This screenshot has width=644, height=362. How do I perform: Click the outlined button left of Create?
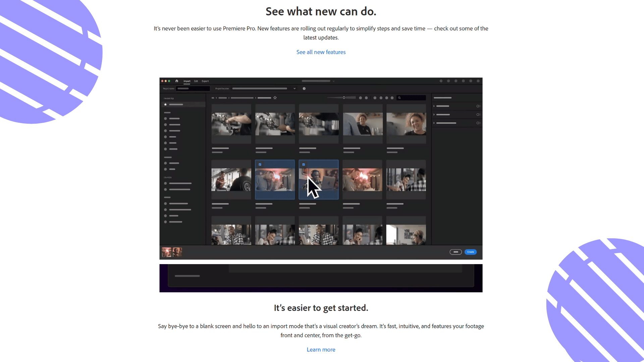(456, 252)
